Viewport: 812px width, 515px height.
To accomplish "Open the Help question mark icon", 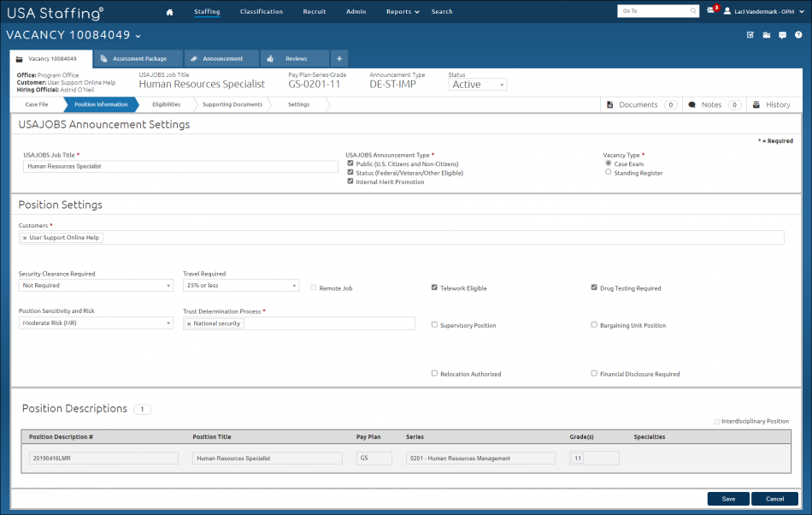I will pyautogui.click(x=798, y=35).
